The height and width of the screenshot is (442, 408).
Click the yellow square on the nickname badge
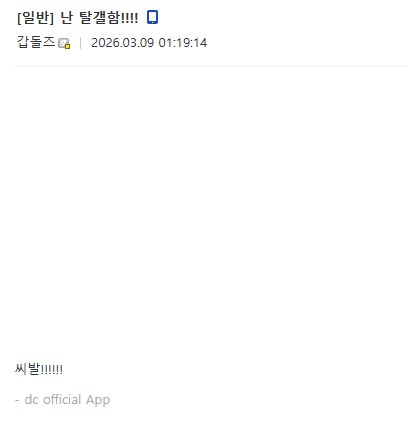point(67,46)
